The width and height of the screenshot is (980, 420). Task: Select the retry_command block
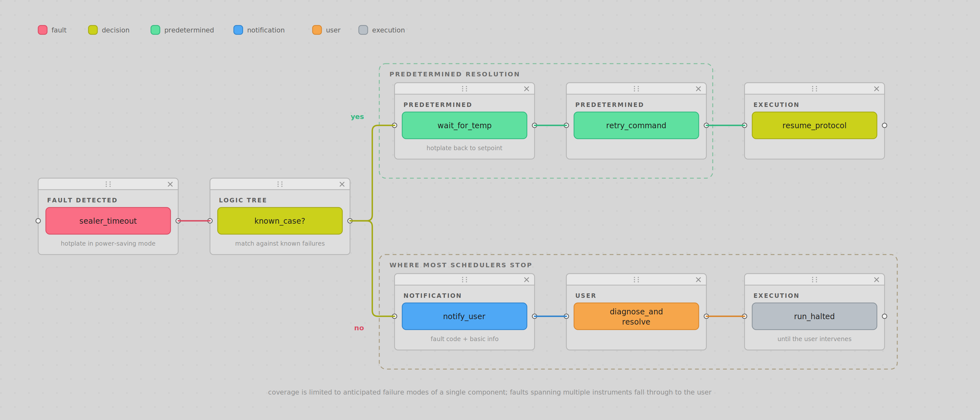pyautogui.click(x=636, y=125)
